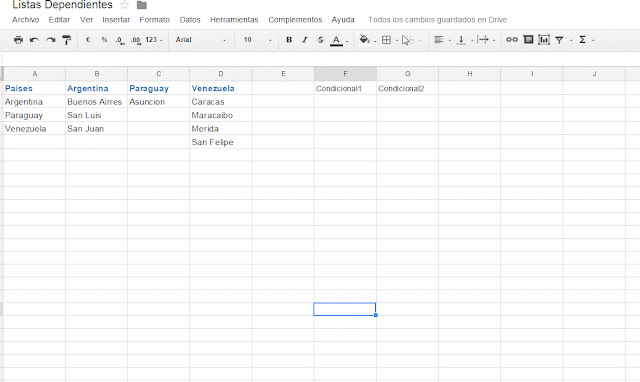
Task: Click the filter funnel icon
Action: click(x=560, y=40)
